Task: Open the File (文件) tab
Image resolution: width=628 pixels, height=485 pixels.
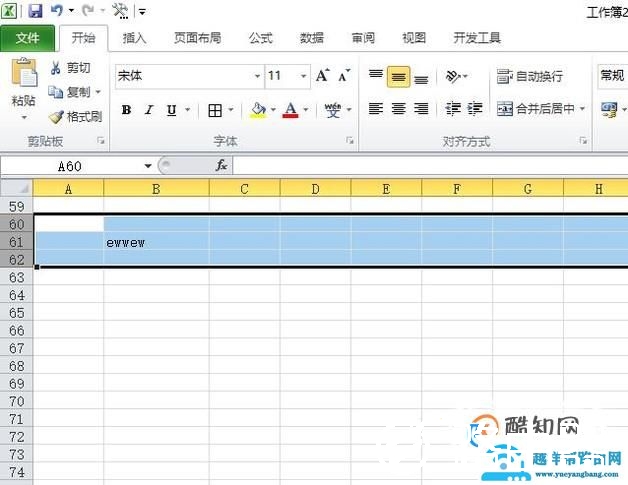Action: [27, 38]
